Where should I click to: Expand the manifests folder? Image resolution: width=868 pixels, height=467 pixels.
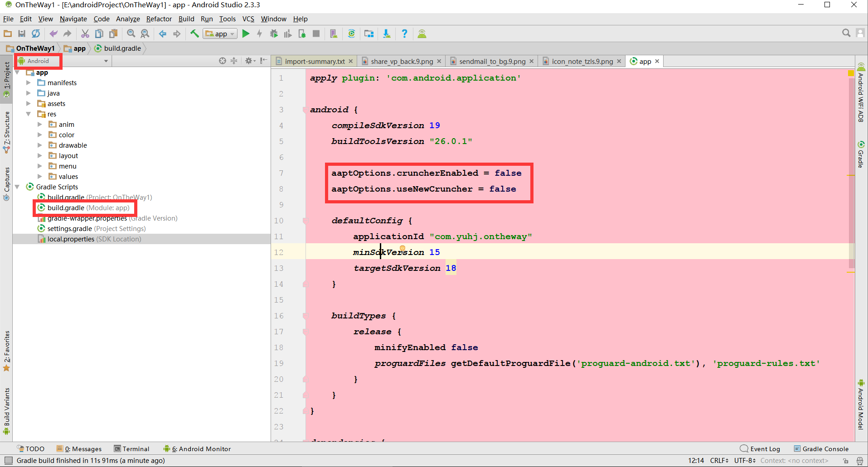(29, 82)
